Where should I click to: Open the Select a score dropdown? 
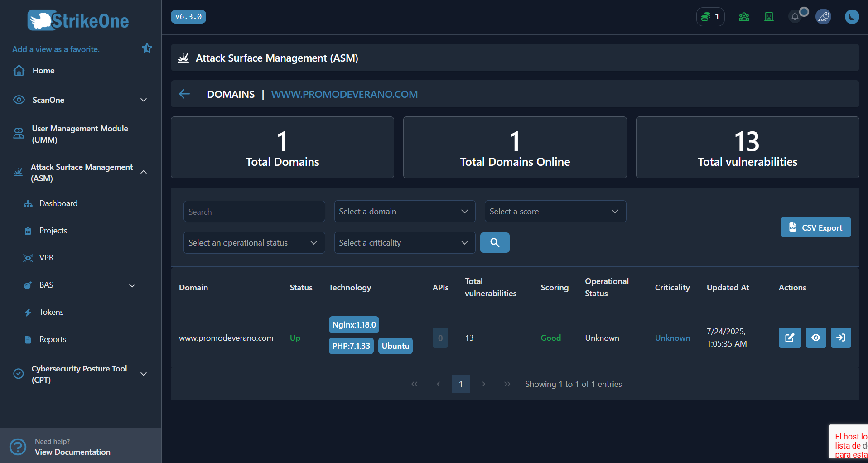coord(555,212)
